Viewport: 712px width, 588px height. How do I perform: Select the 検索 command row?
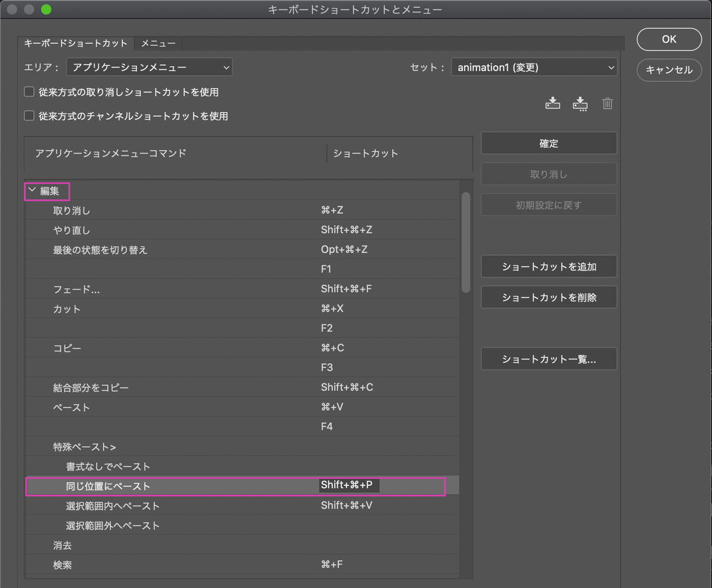(241, 565)
